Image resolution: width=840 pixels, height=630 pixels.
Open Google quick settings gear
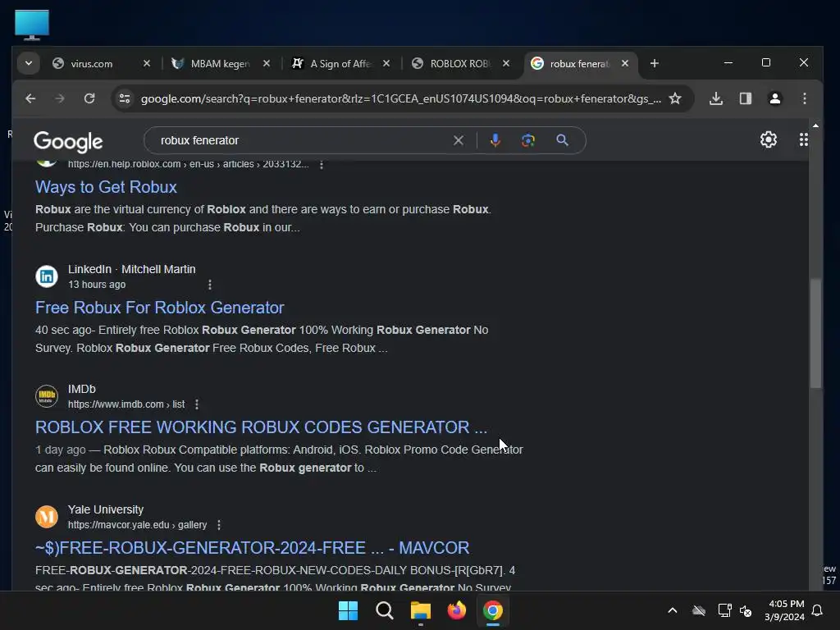pos(768,139)
